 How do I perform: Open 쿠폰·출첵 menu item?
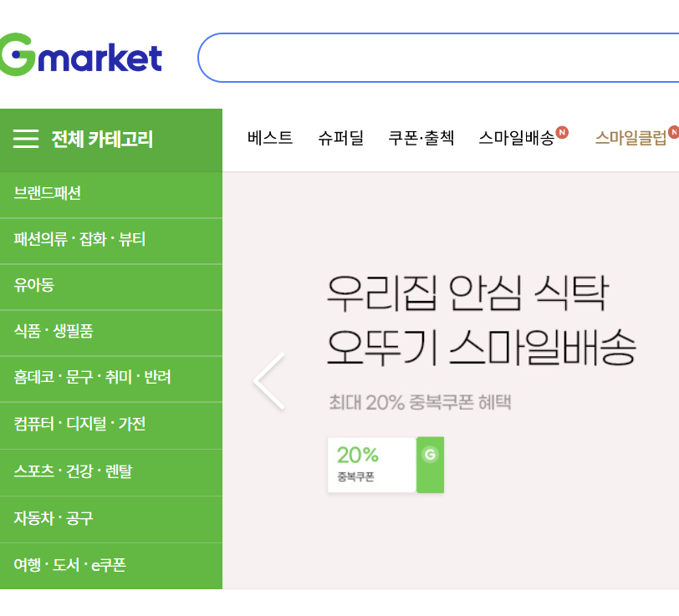[421, 138]
